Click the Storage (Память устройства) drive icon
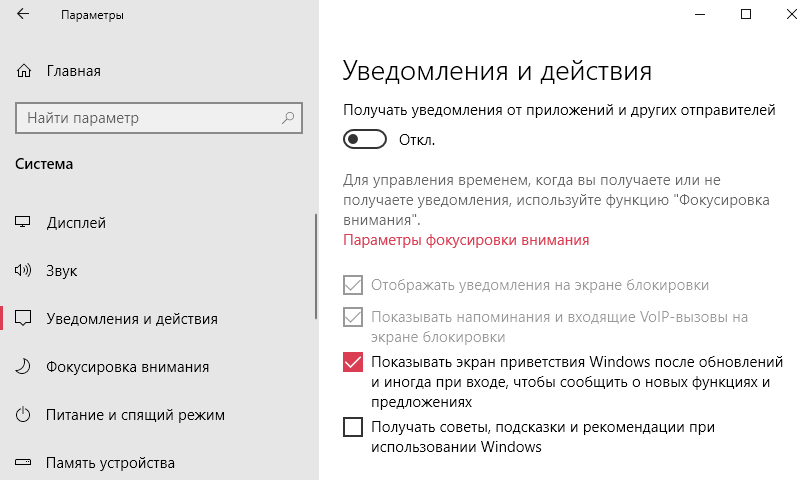 point(24,463)
